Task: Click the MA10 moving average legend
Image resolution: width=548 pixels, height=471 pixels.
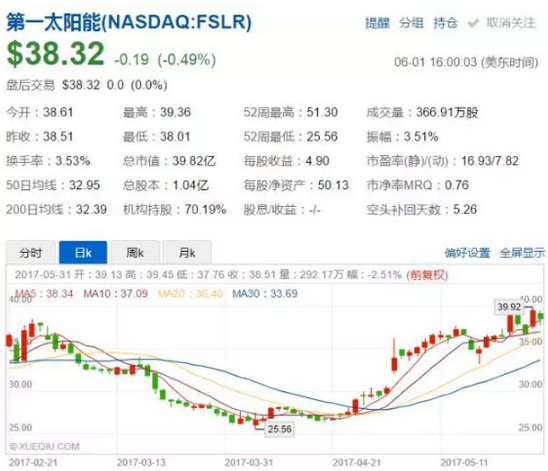Action: coord(116,294)
